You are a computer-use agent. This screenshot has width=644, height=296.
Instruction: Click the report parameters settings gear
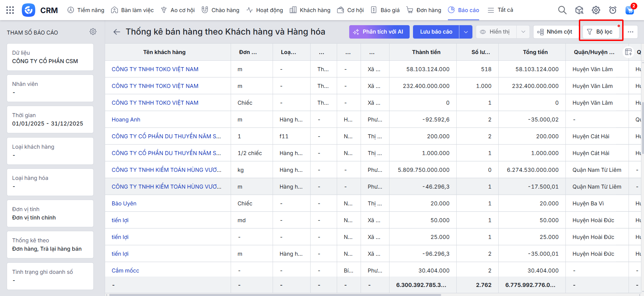93,32
